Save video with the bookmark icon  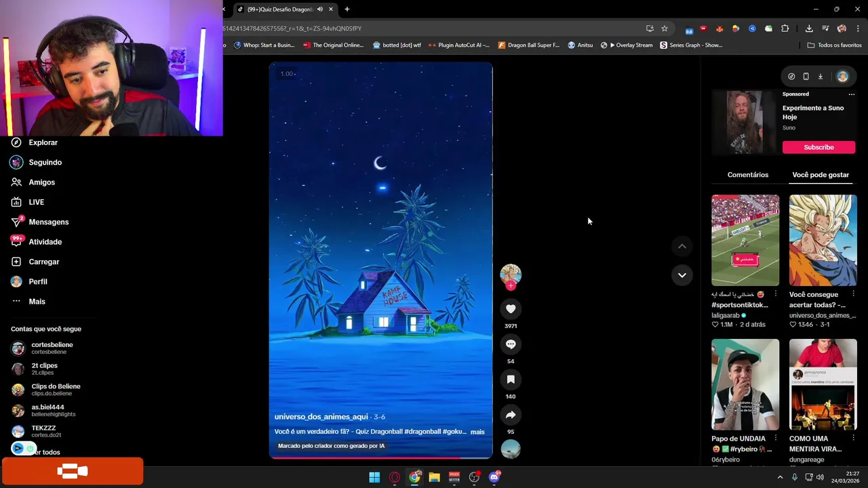click(511, 380)
